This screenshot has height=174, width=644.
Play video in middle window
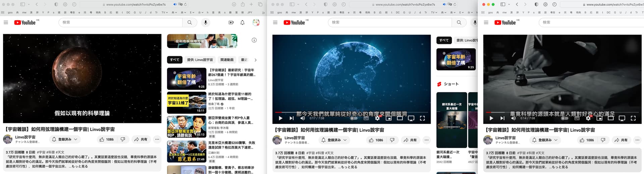280,118
